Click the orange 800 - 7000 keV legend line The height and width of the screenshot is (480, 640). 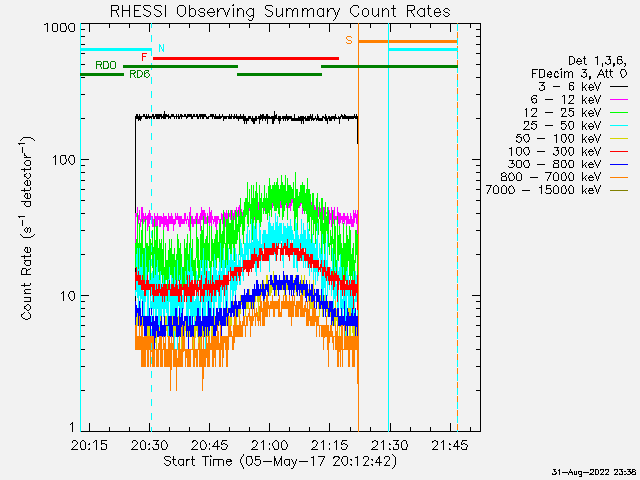click(x=619, y=177)
